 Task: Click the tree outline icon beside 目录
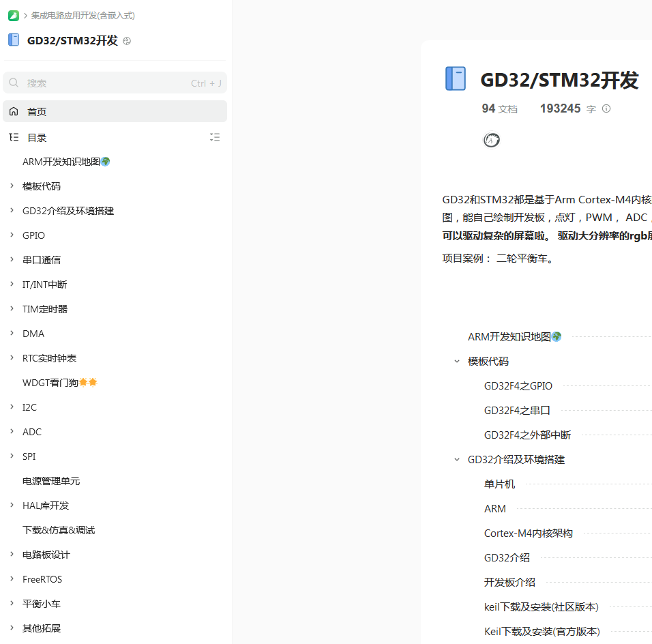14,137
